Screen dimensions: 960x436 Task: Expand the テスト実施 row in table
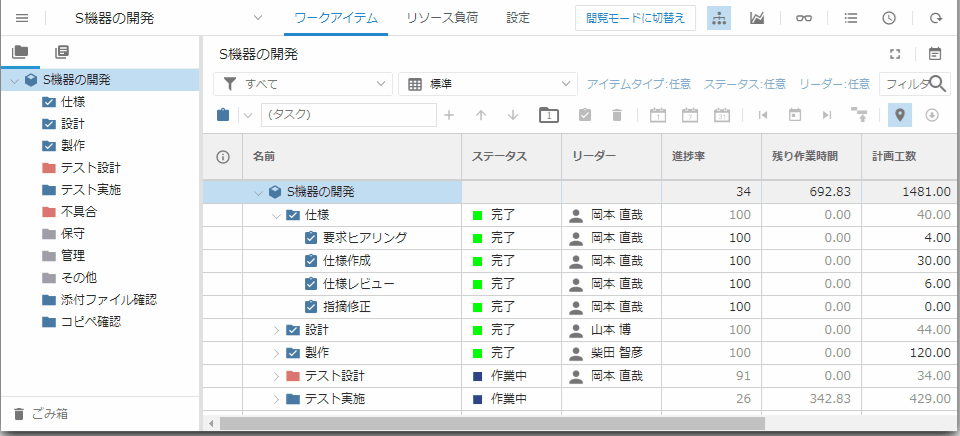(276, 399)
